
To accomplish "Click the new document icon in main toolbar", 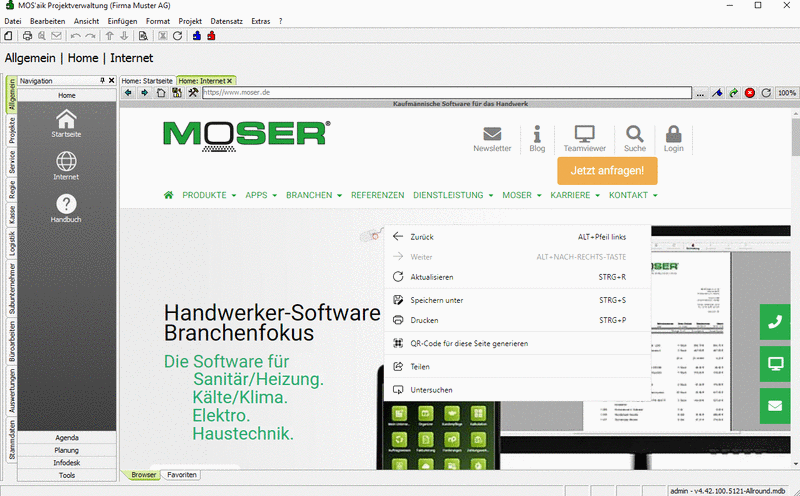I will pos(8,36).
